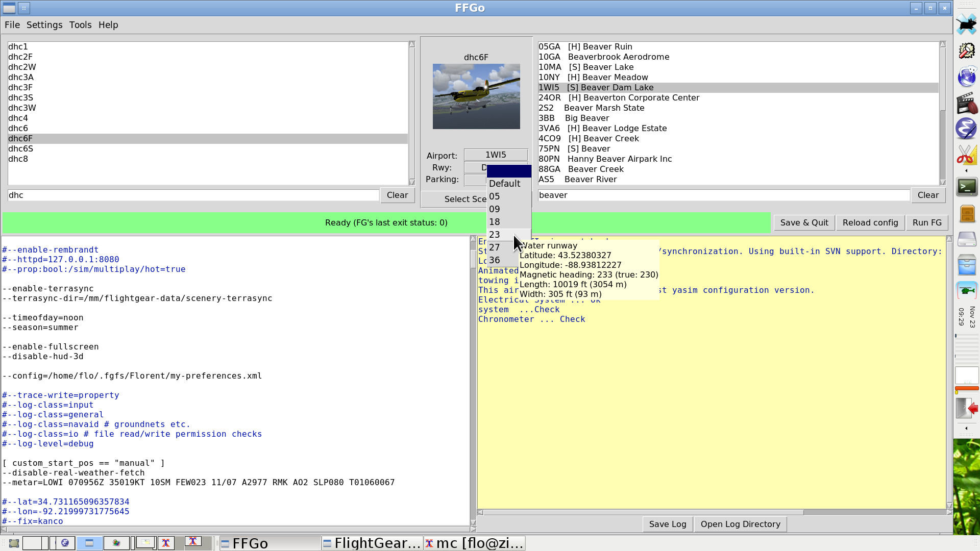Select airport 2S2 Beaver Marsh State
This screenshot has width=980, height=551.
[x=738, y=108]
